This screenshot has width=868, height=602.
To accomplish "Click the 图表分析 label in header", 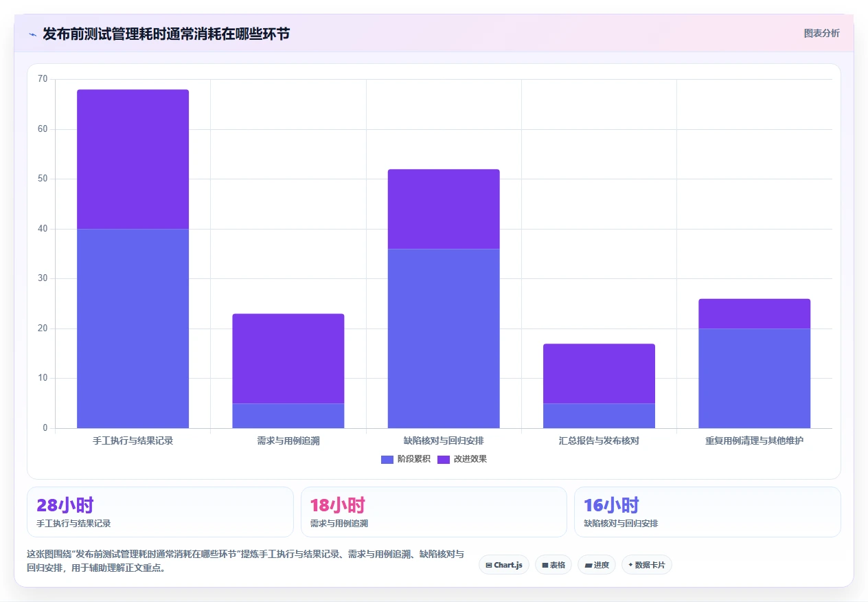I will (x=821, y=33).
